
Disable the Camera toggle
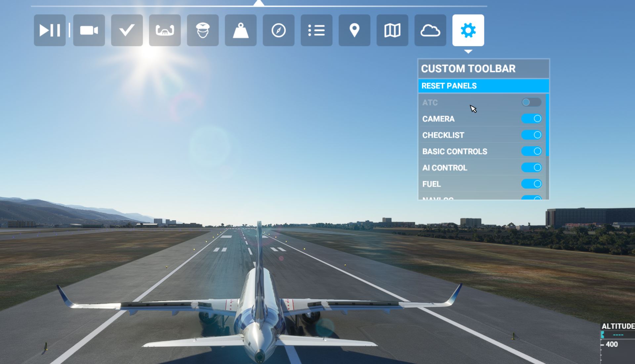coord(531,119)
